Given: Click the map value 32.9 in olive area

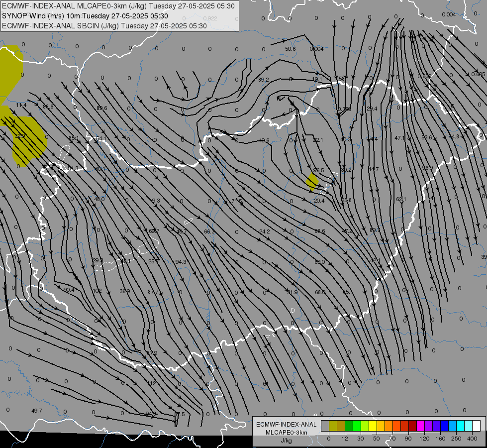Looking at the screenshot, I should pyautogui.click(x=19, y=136).
